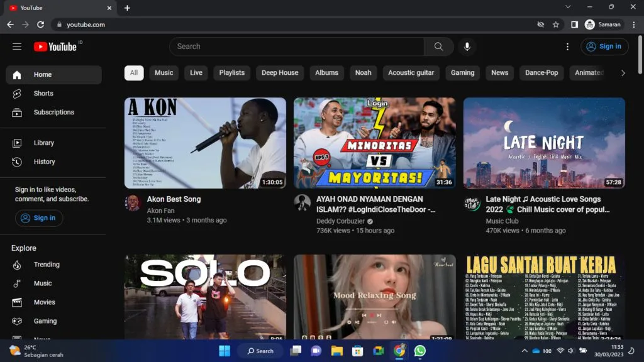
Task: Select the Music filter chip
Action: tap(164, 73)
